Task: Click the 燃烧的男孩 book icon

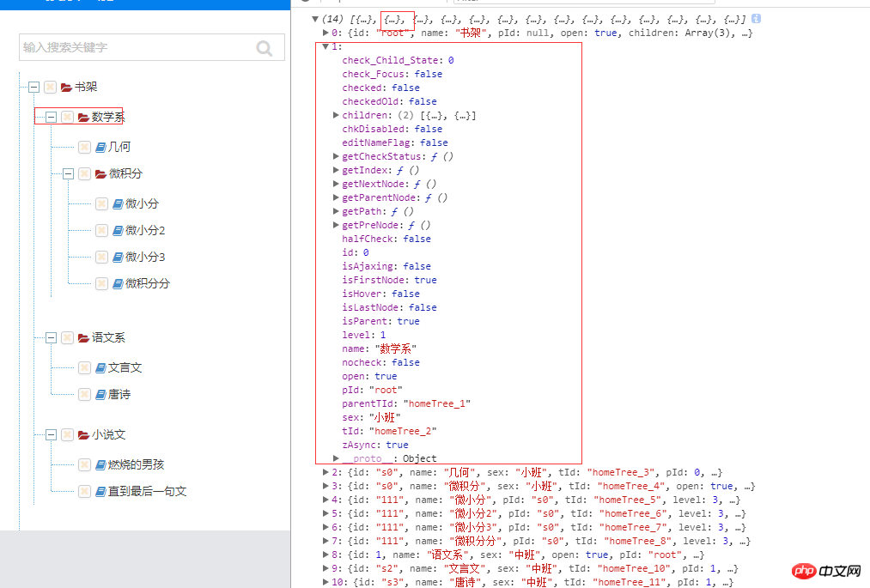Action: [x=100, y=465]
